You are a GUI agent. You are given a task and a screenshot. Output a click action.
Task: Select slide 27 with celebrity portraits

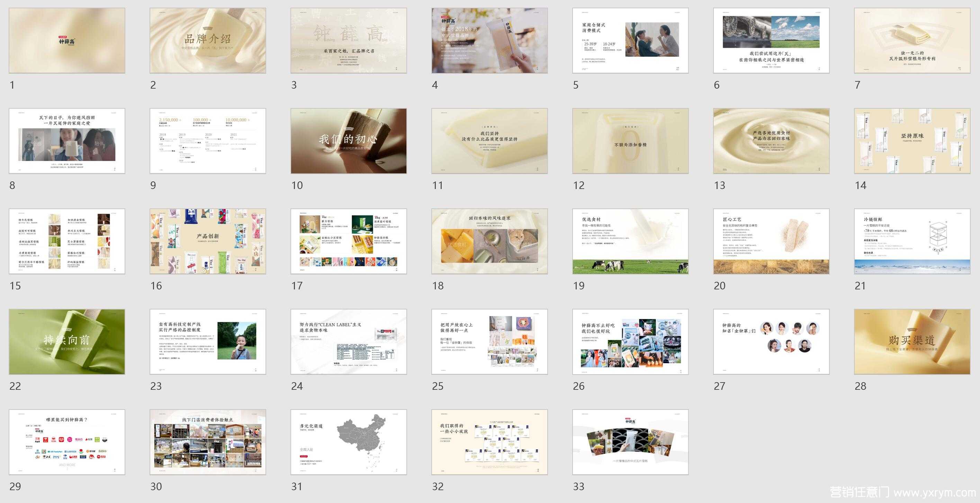coord(771,342)
